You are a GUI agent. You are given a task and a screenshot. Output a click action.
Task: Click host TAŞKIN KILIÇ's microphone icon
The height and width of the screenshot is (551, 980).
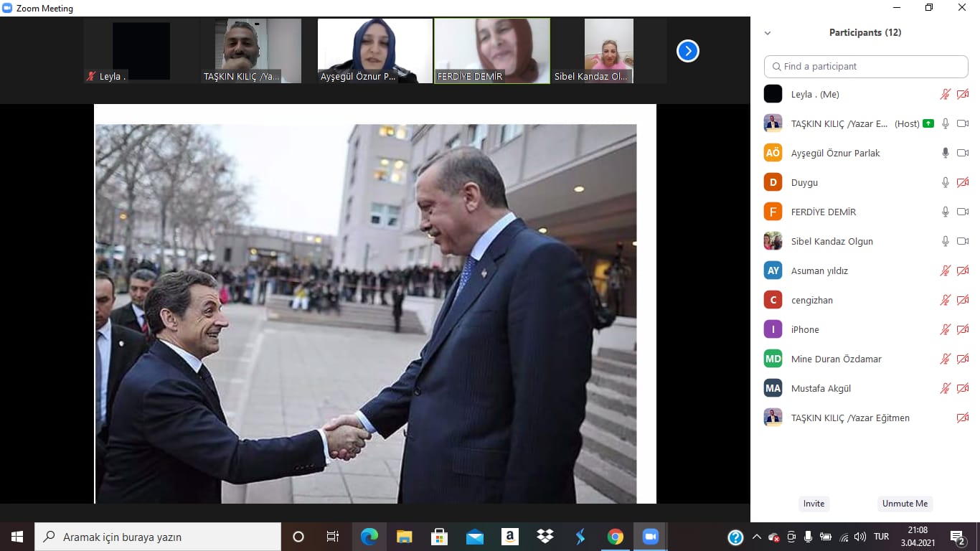(946, 123)
